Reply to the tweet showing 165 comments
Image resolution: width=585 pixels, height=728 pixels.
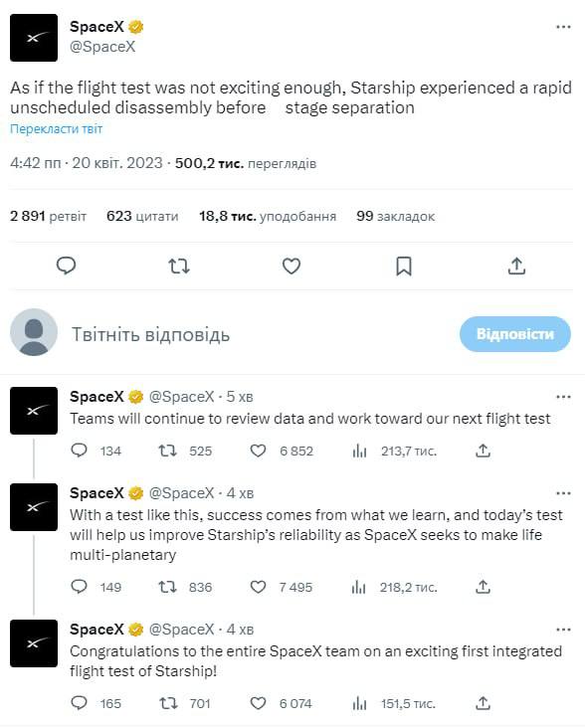79,703
